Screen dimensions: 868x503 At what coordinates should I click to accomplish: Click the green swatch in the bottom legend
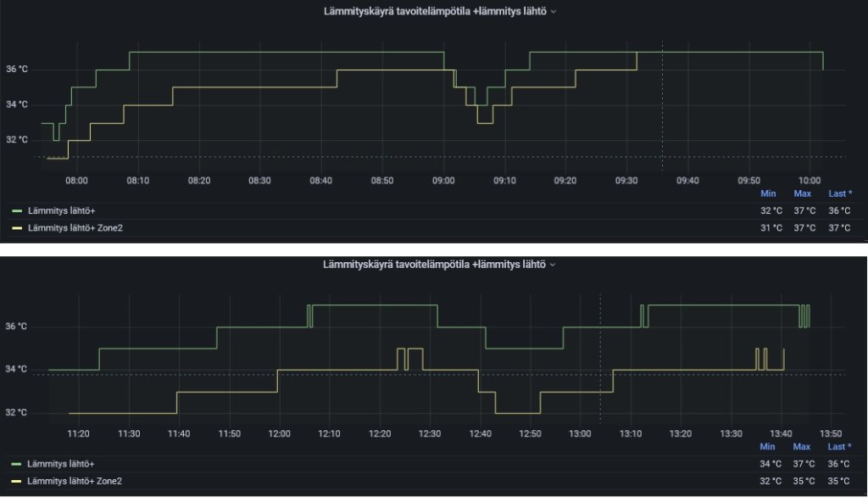pos(17,464)
